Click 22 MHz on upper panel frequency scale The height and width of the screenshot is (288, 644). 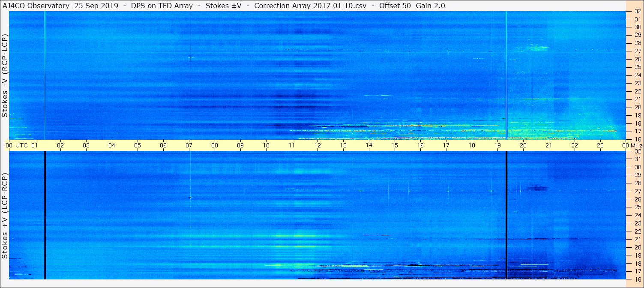637,91
